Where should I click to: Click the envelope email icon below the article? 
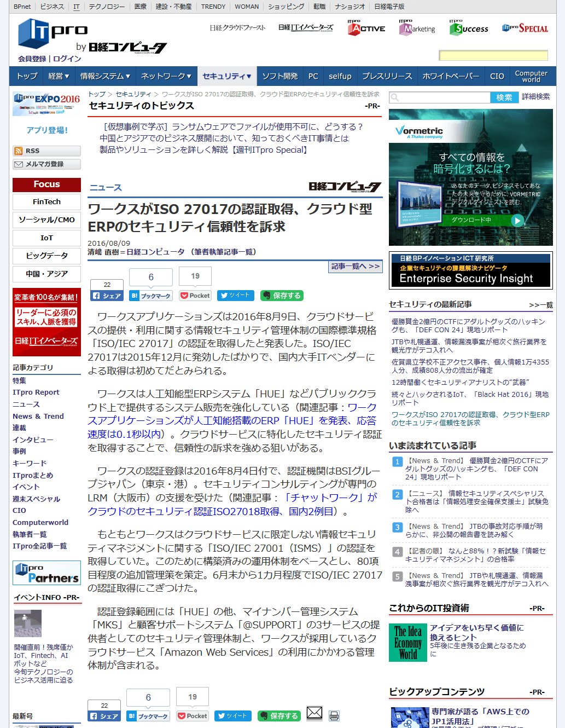point(314,713)
